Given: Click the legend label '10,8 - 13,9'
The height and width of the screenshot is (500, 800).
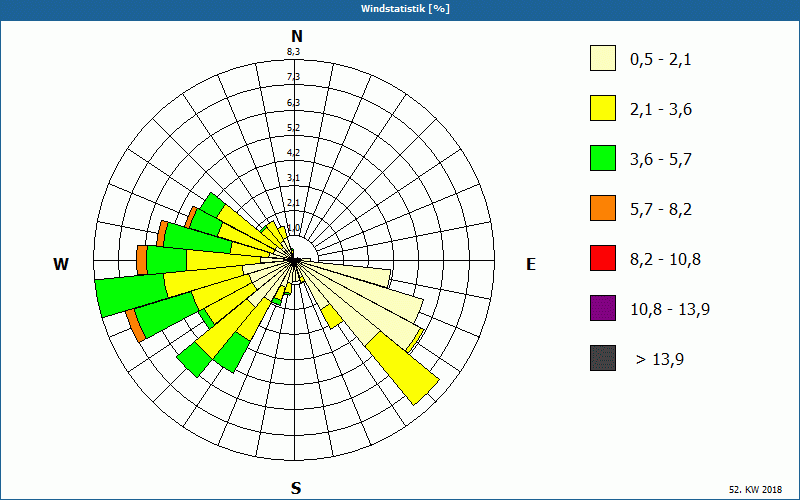Looking at the screenshot, I should [x=670, y=310].
